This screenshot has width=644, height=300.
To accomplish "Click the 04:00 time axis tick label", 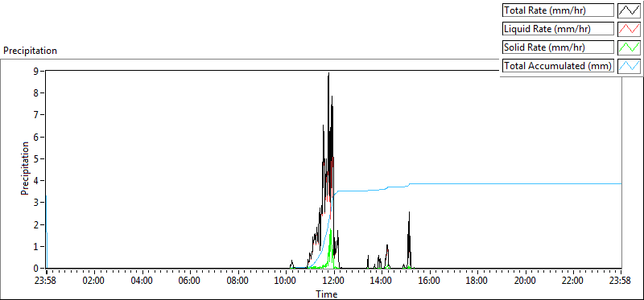I will pos(142,282).
